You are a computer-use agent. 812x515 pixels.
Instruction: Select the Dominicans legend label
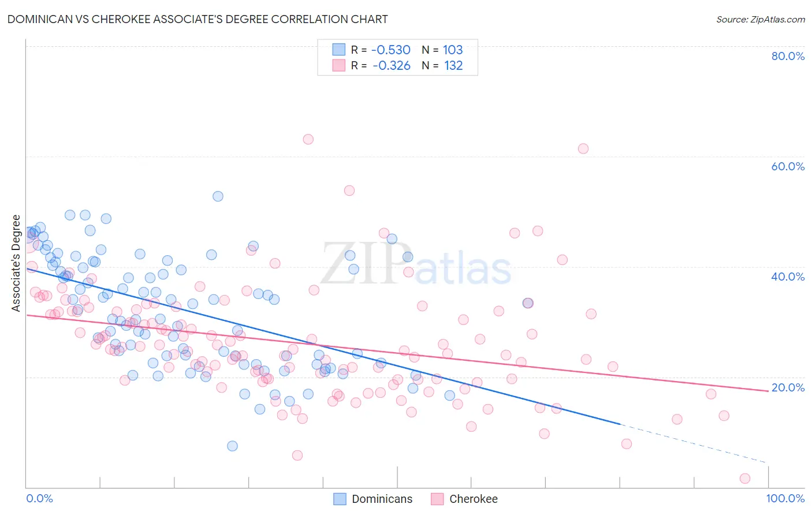[382, 499]
